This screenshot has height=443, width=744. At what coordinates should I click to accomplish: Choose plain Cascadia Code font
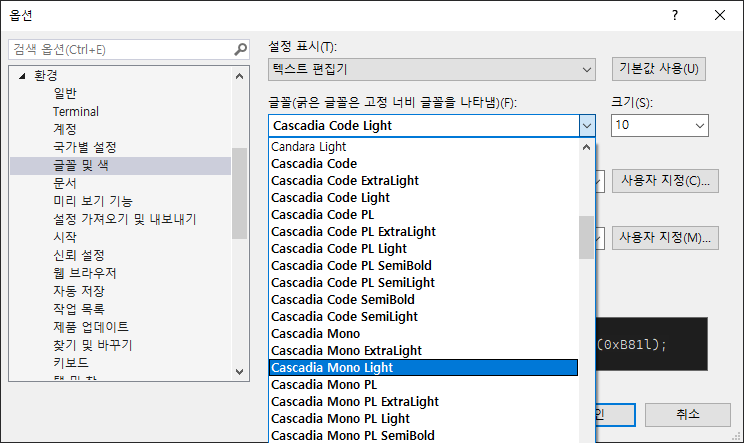click(x=423, y=164)
